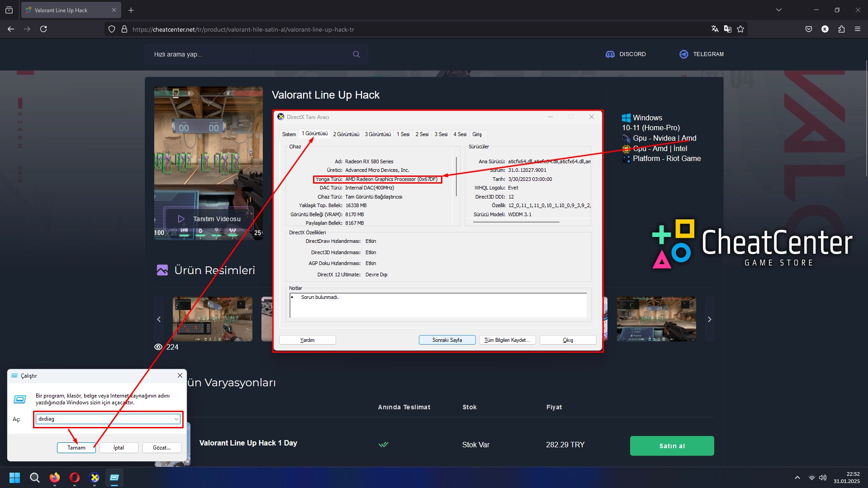
Task: Bookmark this page with the star icon
Action: [740, 29]
